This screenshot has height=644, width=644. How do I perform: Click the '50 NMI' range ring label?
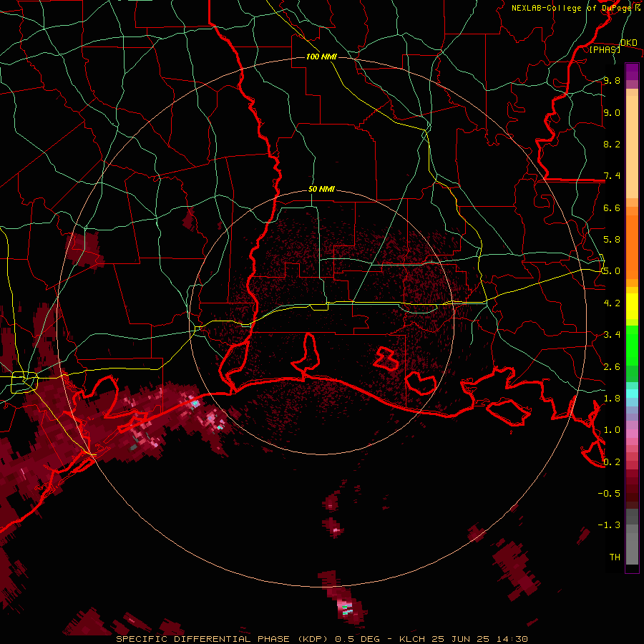321,189
